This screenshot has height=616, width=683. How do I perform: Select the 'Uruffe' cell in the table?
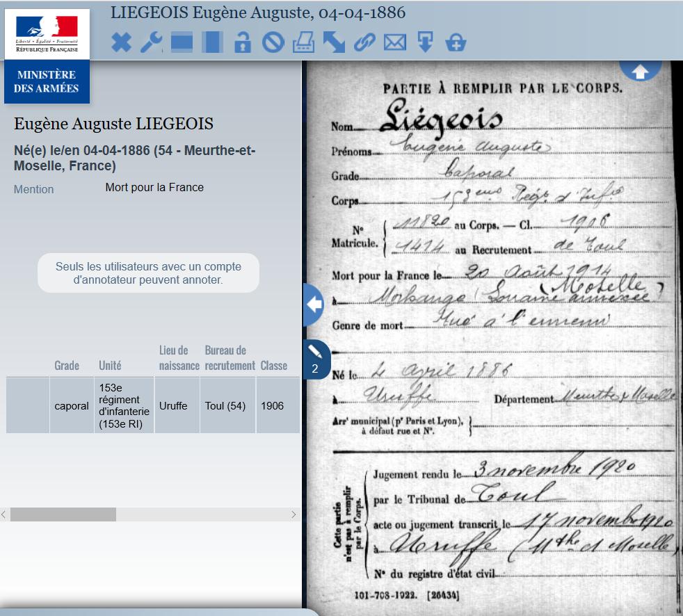(x=177, y=406)
